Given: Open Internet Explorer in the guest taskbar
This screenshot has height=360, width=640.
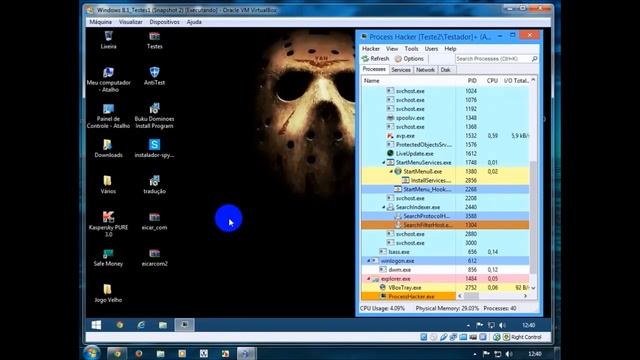Looking at the screenshot, I should tap(141, 325).
